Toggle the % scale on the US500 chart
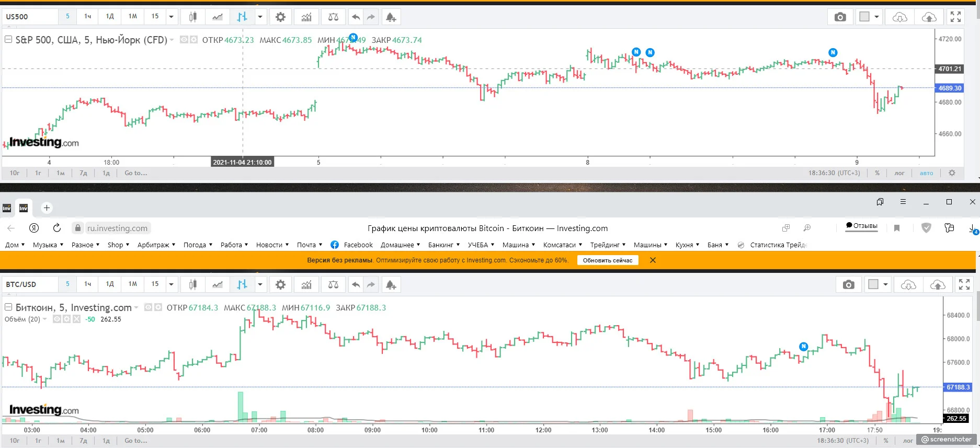The width and height of the screenshot is (980, 448). [877, 173]
